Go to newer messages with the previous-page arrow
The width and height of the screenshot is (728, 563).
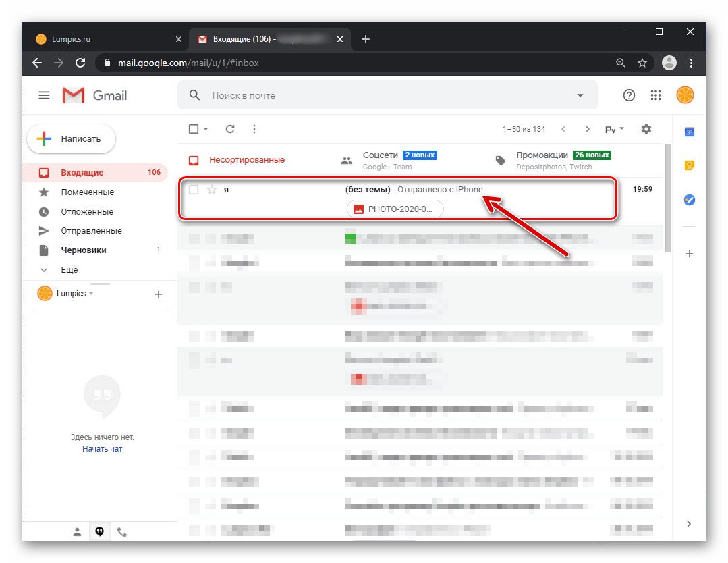point(563,129)
